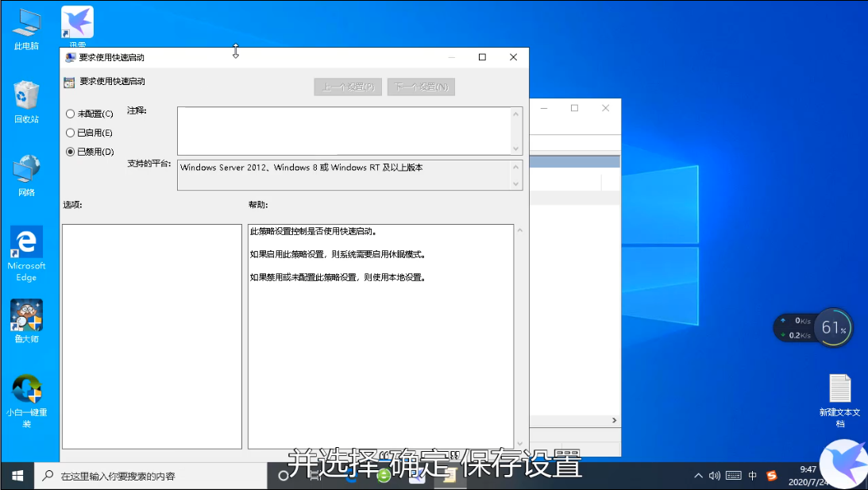Switch input language via 中 indicator
The image size is (868, 490).
752,475
